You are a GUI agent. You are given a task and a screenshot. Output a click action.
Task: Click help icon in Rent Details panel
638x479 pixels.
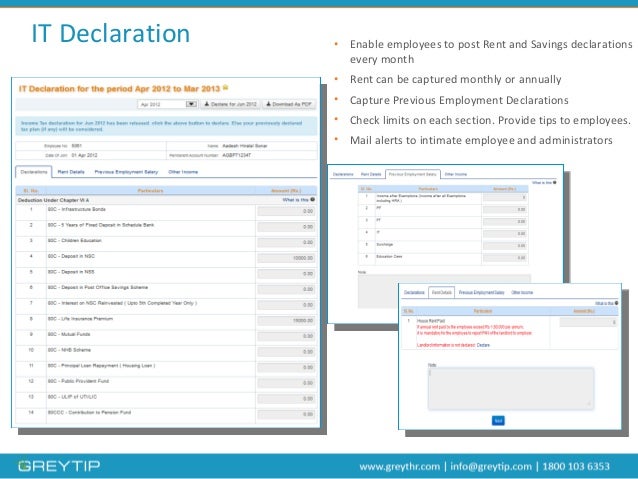[x=616, y=303]
